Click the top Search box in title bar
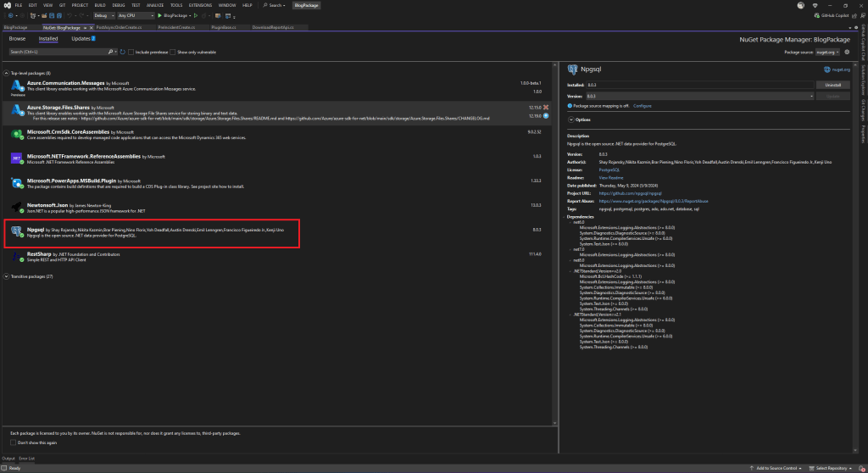Image resolution: width=868 pixels, height=473 pixels. point(275,5)
